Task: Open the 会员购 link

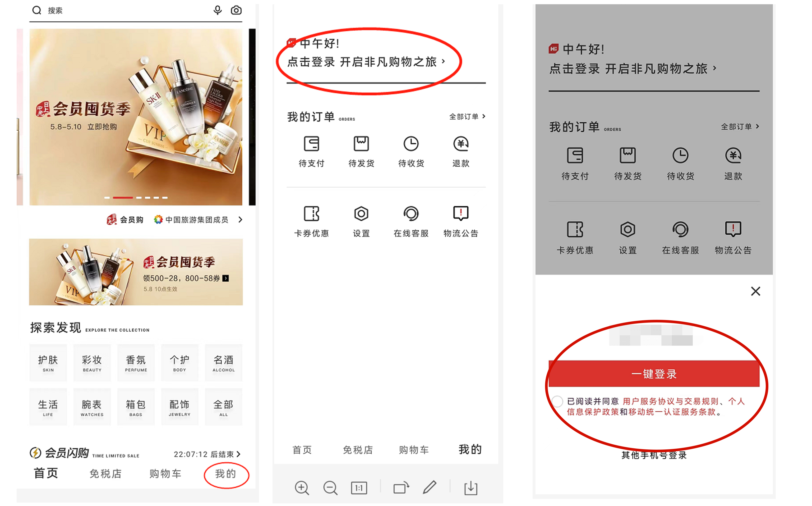Action: click(x=125, y=220)
